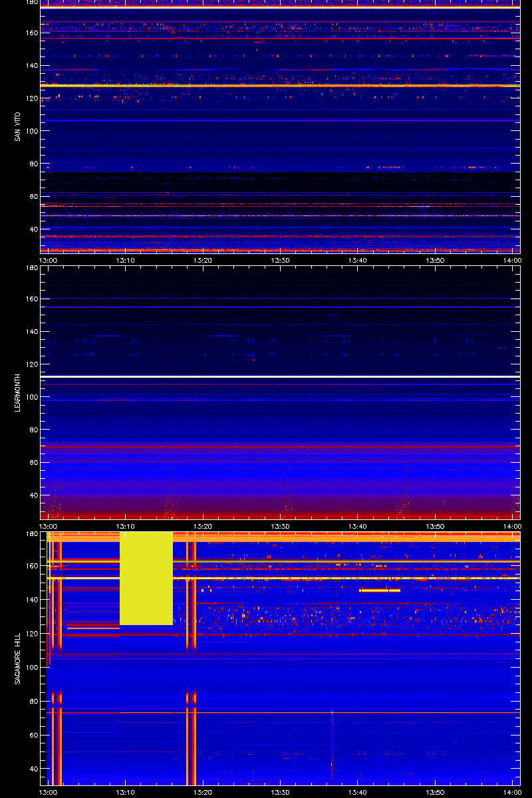Image resolution: width=532 pixels, height=798 pixels.
Task: Click the solid yellow data-gap block in Sagamore Hill
Action: [x=146, y=578]
